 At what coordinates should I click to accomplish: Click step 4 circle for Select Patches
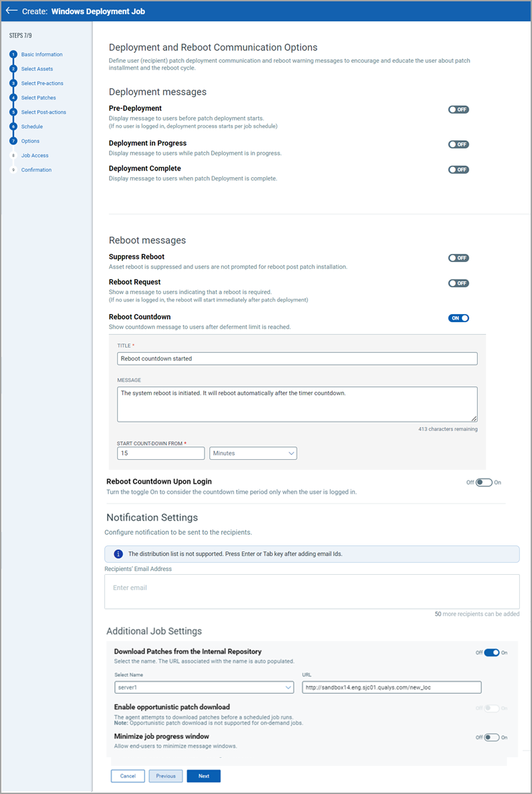tap(13, 98)
